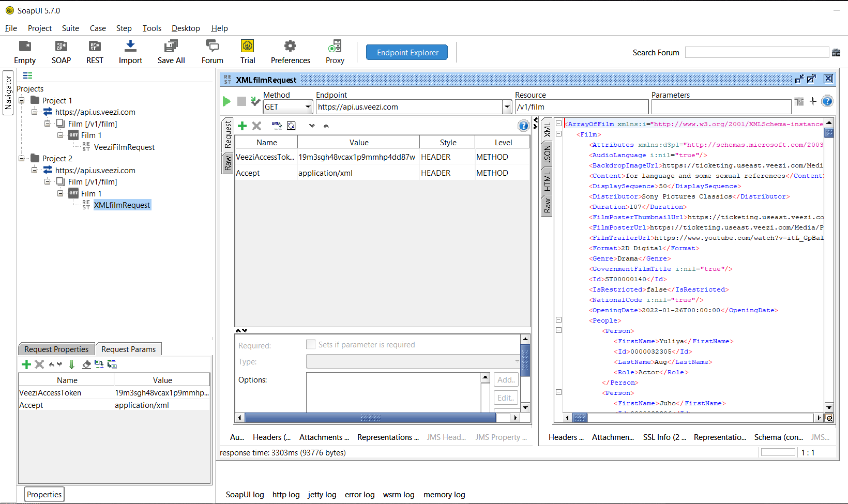Create a new REST project

click(x=95, y=52)
